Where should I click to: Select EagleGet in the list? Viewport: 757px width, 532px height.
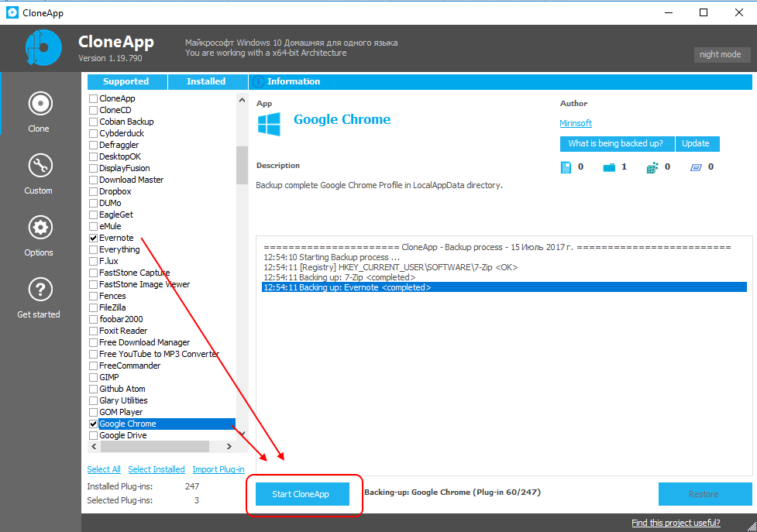tap(116, 215)
